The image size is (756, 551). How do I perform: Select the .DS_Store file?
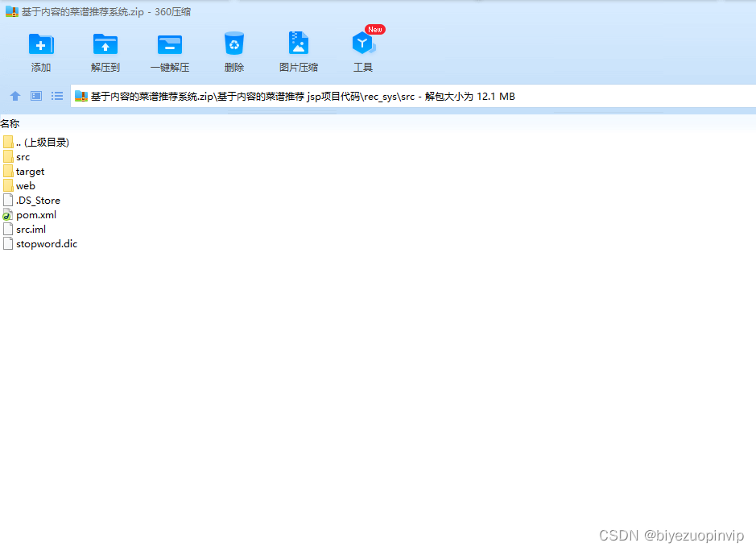pyautogui.click(x=32, y=201)
